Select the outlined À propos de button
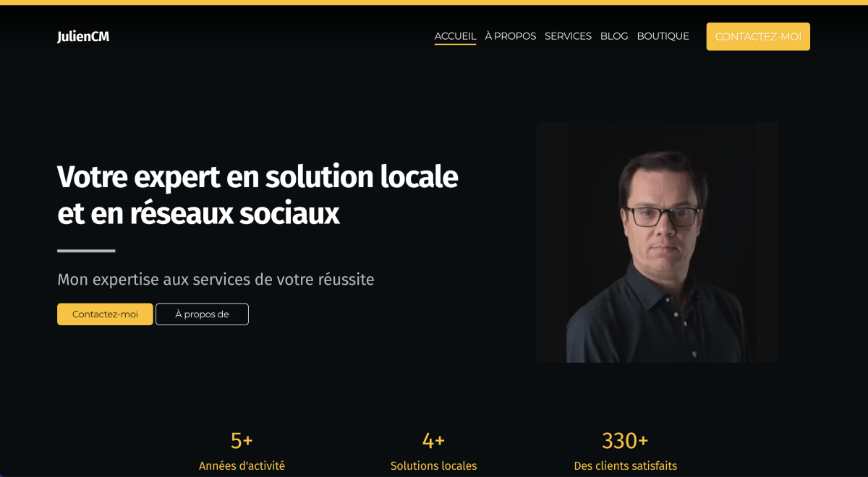This screenshot has width=868, height=477. tap(202, 314)
